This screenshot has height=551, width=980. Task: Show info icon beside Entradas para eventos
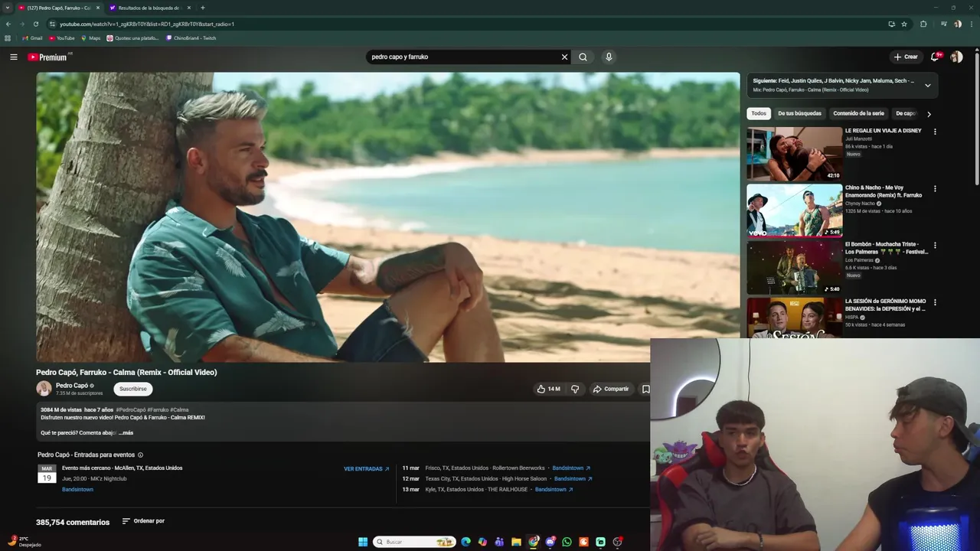140,455
